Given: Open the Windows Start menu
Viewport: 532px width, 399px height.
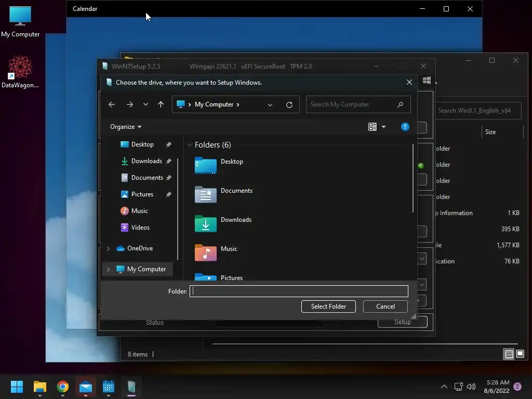Looking at the screenshot, I should pyautogui.click(x=17, y=387).
